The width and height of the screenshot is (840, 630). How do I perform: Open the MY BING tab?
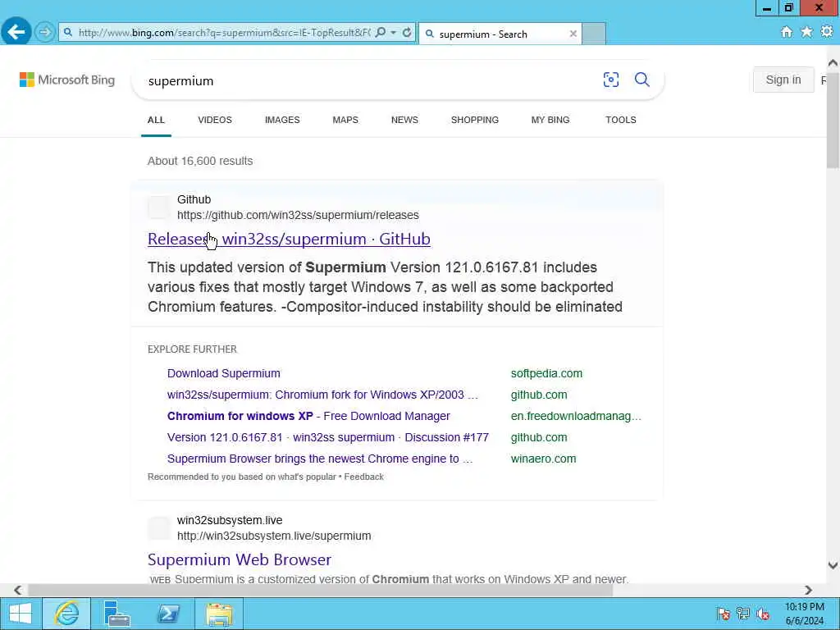(550, 120)
